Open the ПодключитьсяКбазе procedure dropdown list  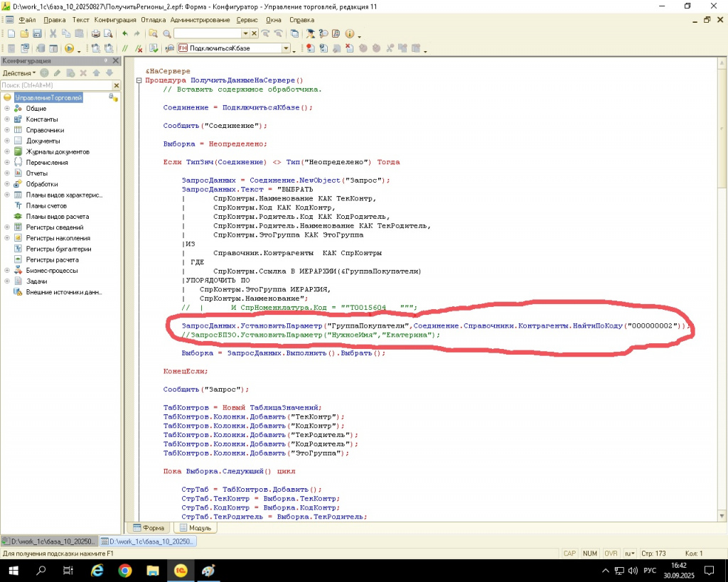[287, 48]
